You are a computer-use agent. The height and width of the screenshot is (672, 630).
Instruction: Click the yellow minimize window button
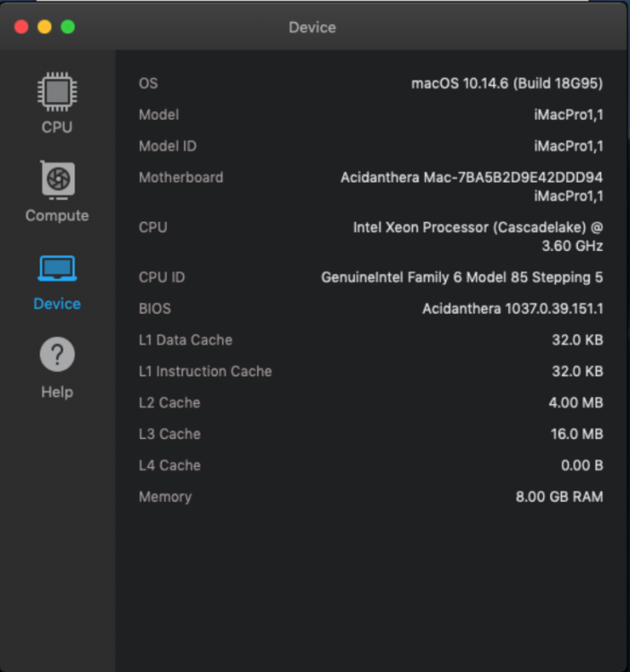[45, 27]
